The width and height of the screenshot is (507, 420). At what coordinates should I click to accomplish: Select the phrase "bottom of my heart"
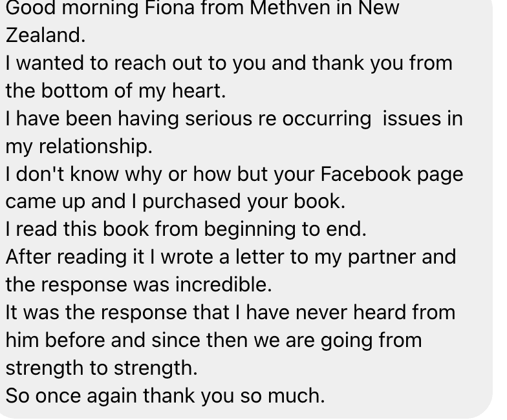click(x=133, y=91)
